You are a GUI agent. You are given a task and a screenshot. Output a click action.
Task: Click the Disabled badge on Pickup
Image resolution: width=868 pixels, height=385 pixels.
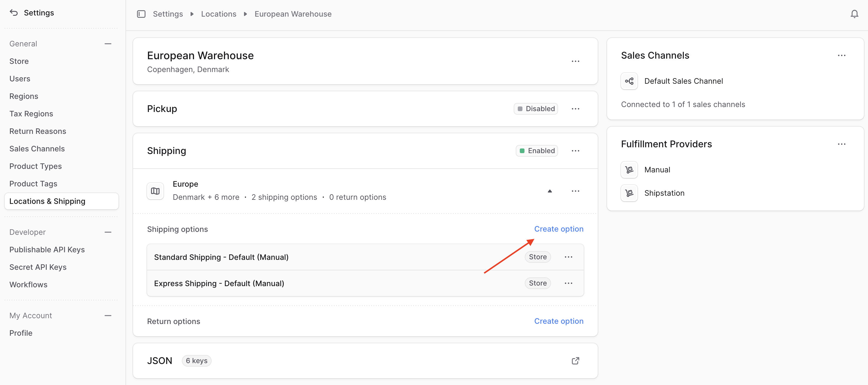(x=536, y=108)
